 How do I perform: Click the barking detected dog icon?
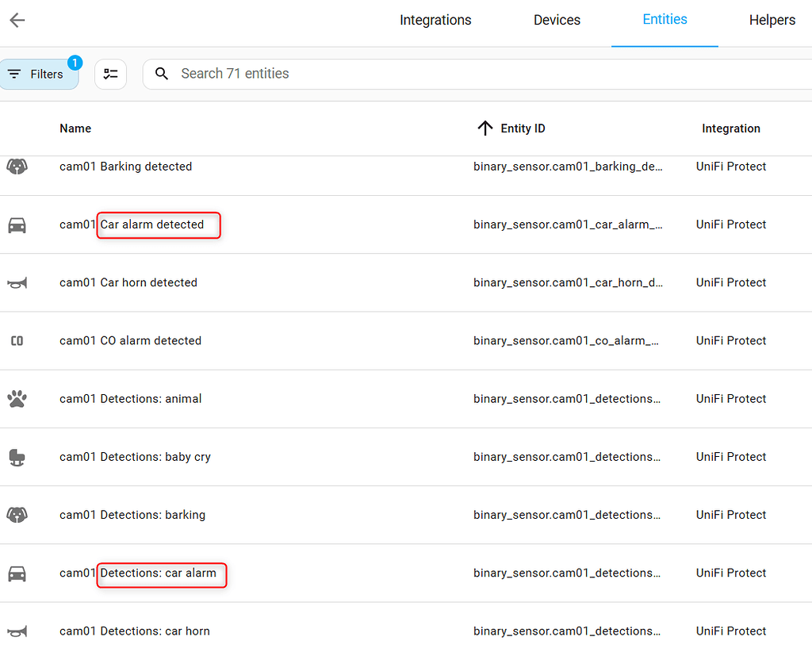[x=17, y=166]
